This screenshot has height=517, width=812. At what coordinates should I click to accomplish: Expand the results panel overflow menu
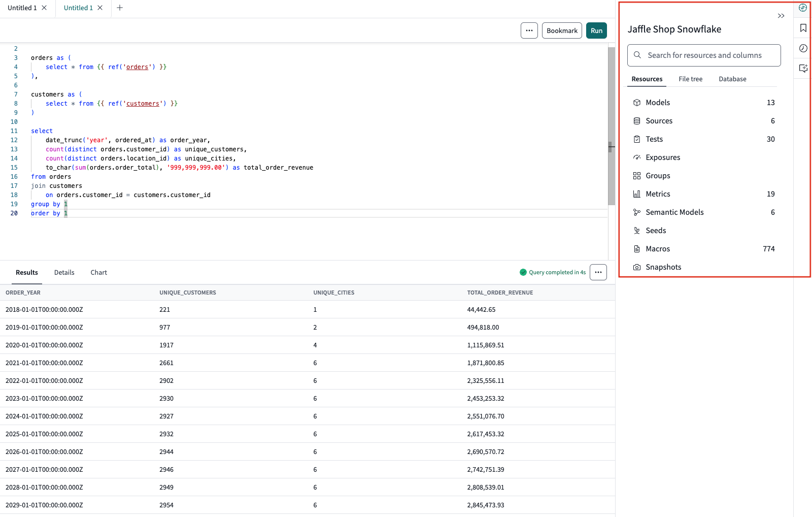(598, 272)
